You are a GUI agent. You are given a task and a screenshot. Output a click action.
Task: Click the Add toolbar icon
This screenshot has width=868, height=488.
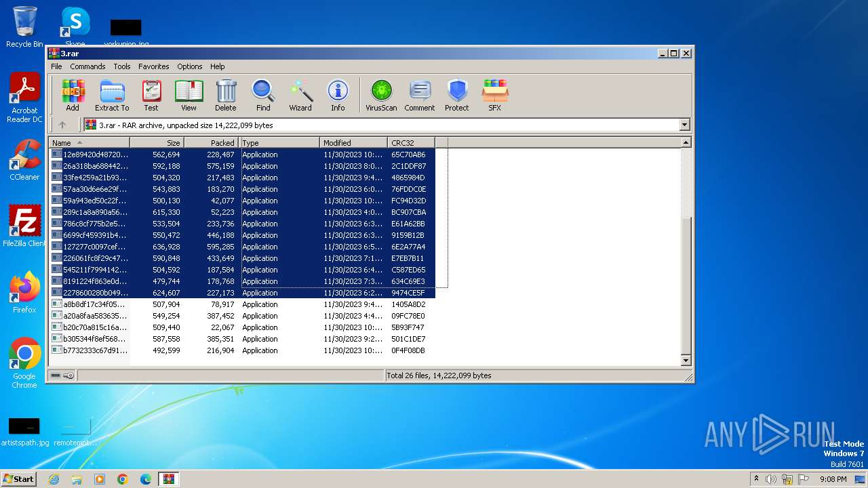(73, 95)
